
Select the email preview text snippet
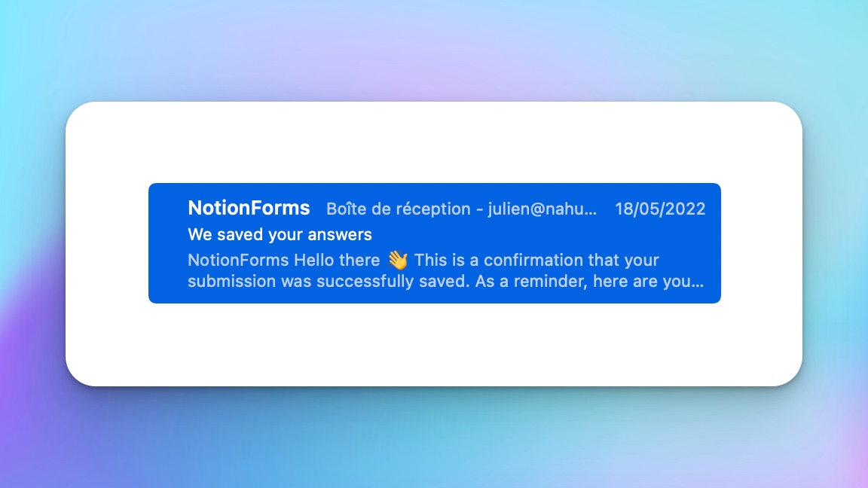(422, 271)
